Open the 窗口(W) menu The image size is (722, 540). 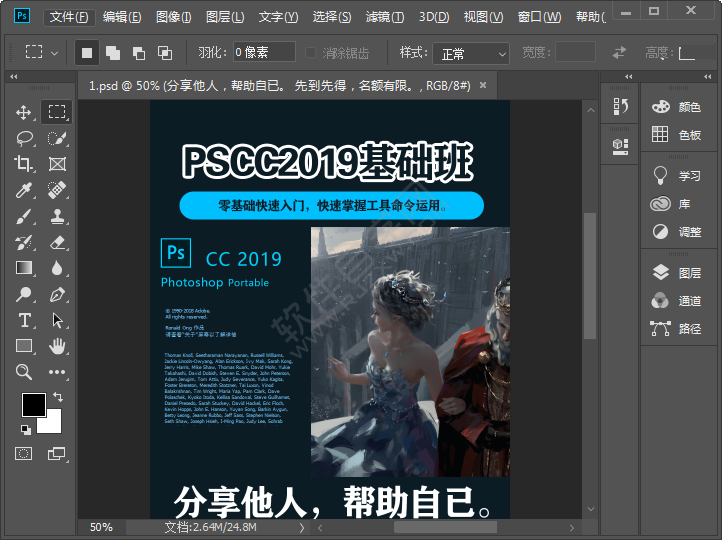tap(539, 17)
